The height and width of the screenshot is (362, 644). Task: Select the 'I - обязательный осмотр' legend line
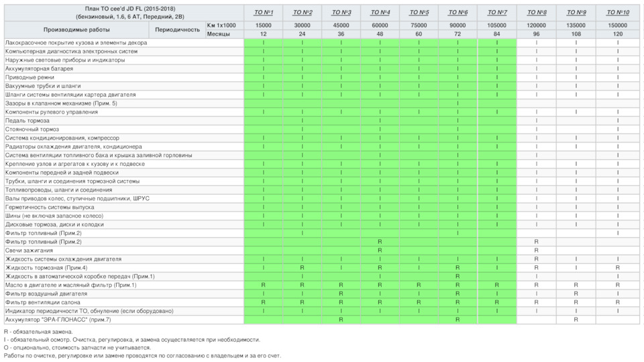(132, 340)
